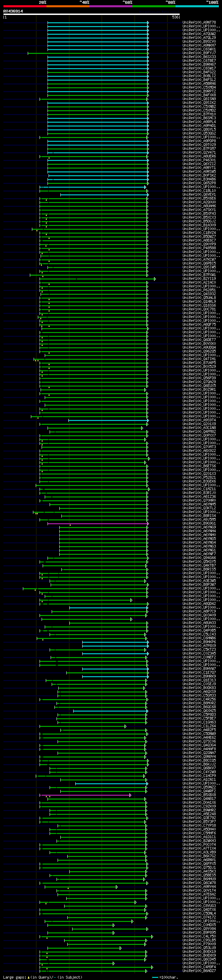The height and width of the screenshot is (980, 222).
Task: Click the cyan alignment bar for UniRef100_B9HKP6
Action: [116, 642]
